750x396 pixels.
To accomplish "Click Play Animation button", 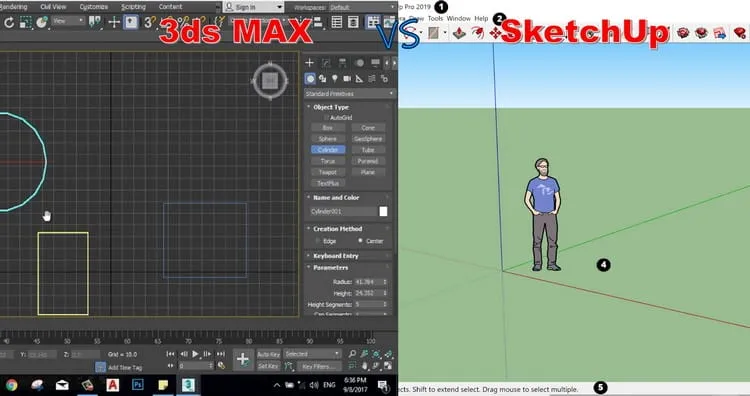I will coord(195,354).
